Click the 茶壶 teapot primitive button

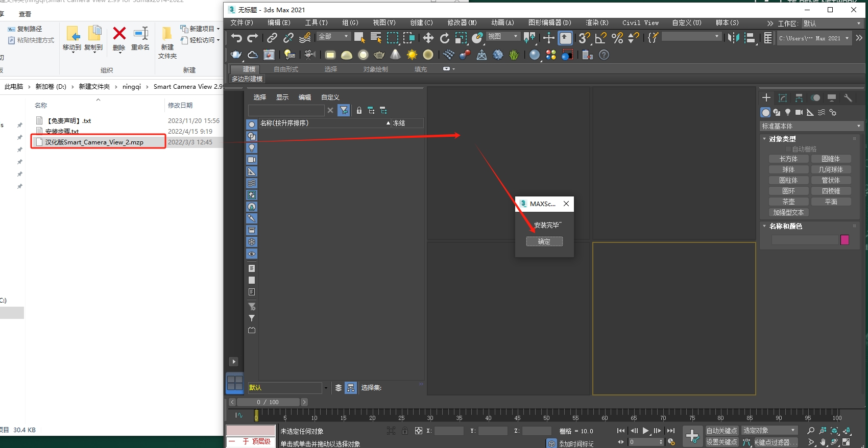pos(788,202)
